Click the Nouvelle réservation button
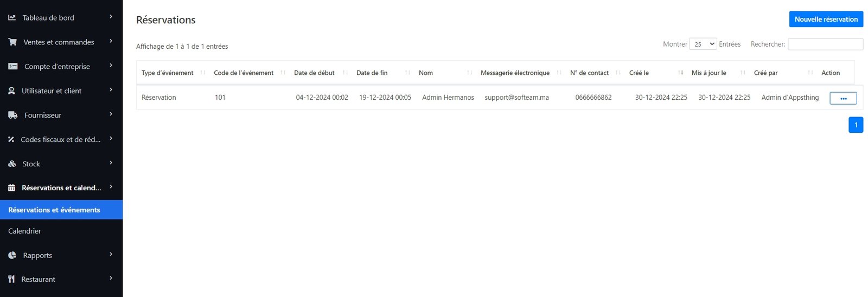 (826, 20)
